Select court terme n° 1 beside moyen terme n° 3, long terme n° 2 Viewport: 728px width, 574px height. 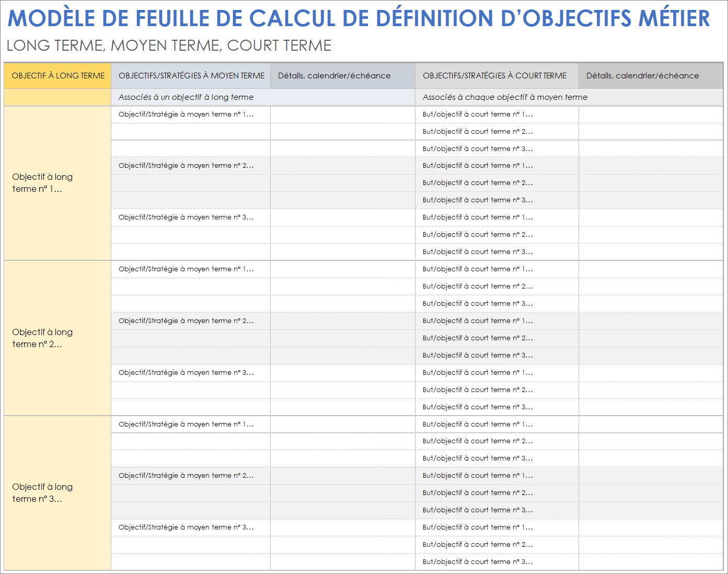[x=497, y=373]
